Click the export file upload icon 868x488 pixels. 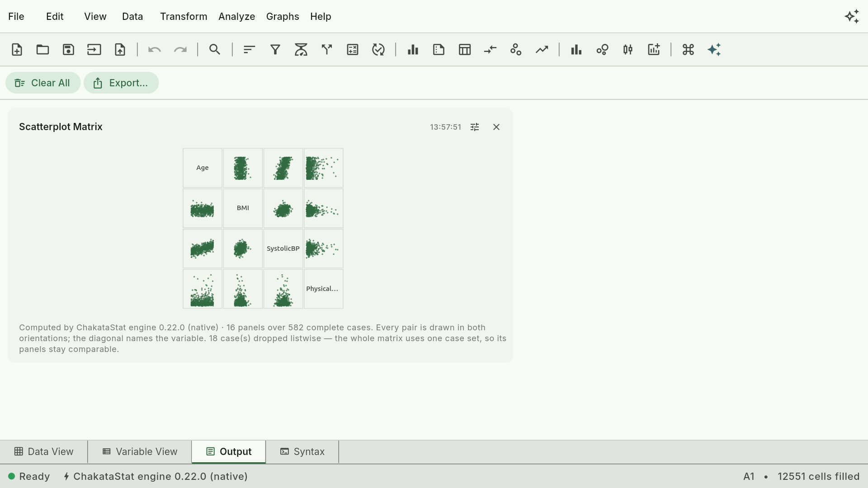pos(120,50)
